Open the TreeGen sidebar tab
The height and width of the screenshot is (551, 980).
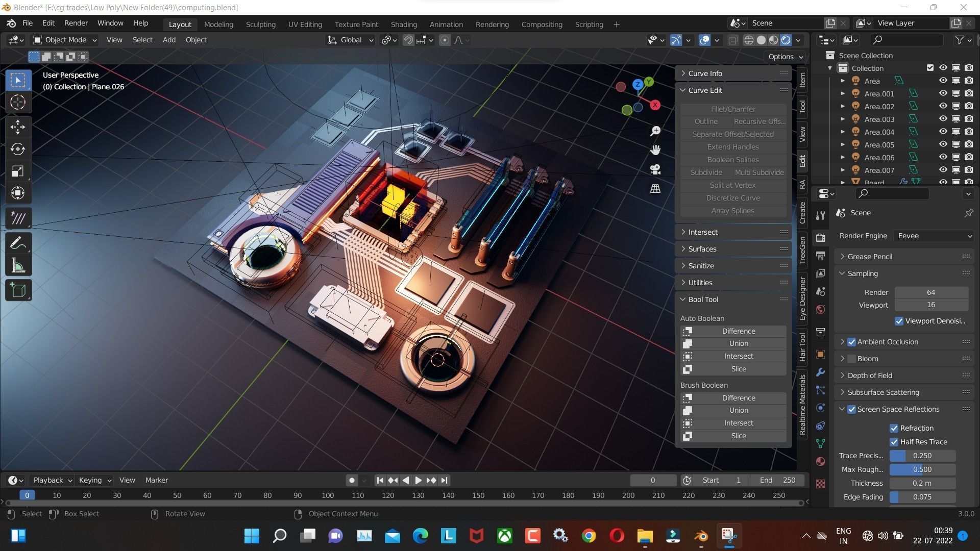coord(802,250)
